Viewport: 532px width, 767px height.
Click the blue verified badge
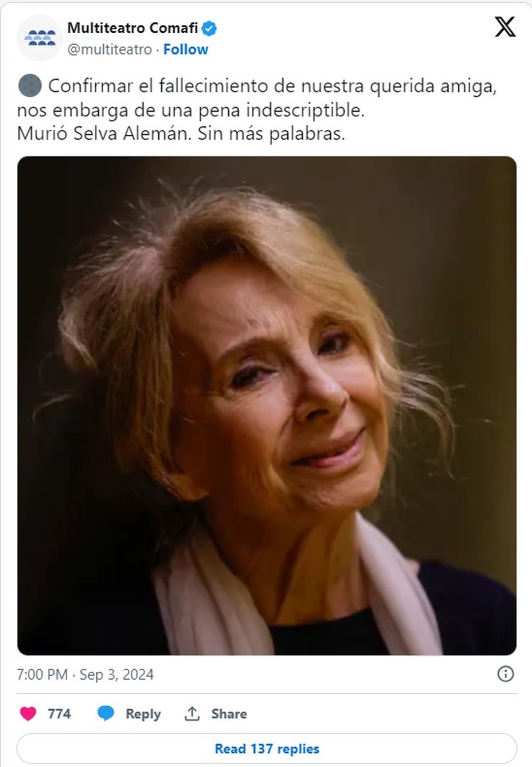pos(209,28)
